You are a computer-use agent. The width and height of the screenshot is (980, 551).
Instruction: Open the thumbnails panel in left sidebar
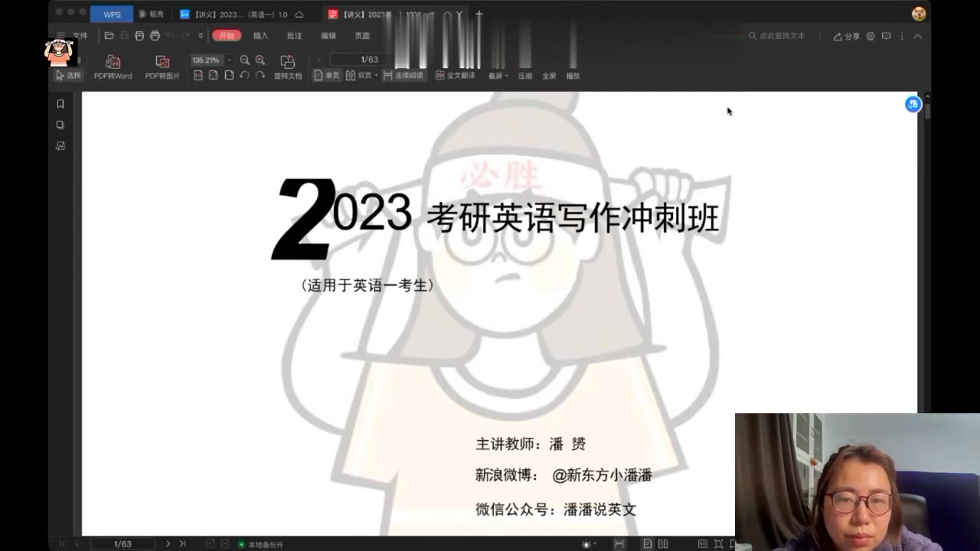click(60, 125)
